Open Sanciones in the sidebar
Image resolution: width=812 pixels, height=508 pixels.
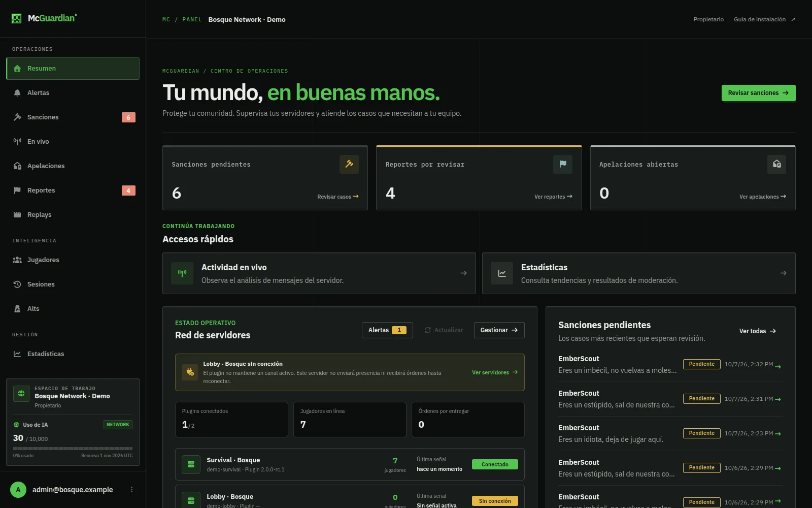pyautogui.click(x=73, y=117)
